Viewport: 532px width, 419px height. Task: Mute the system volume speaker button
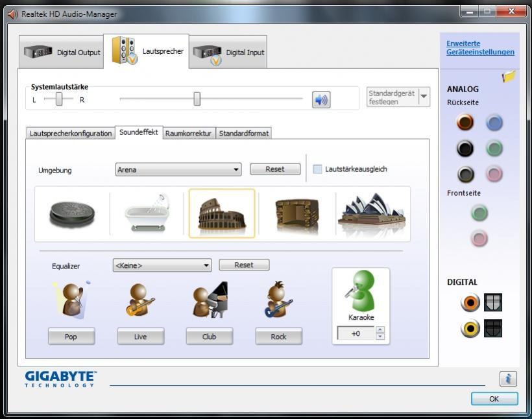pos(321,100)
